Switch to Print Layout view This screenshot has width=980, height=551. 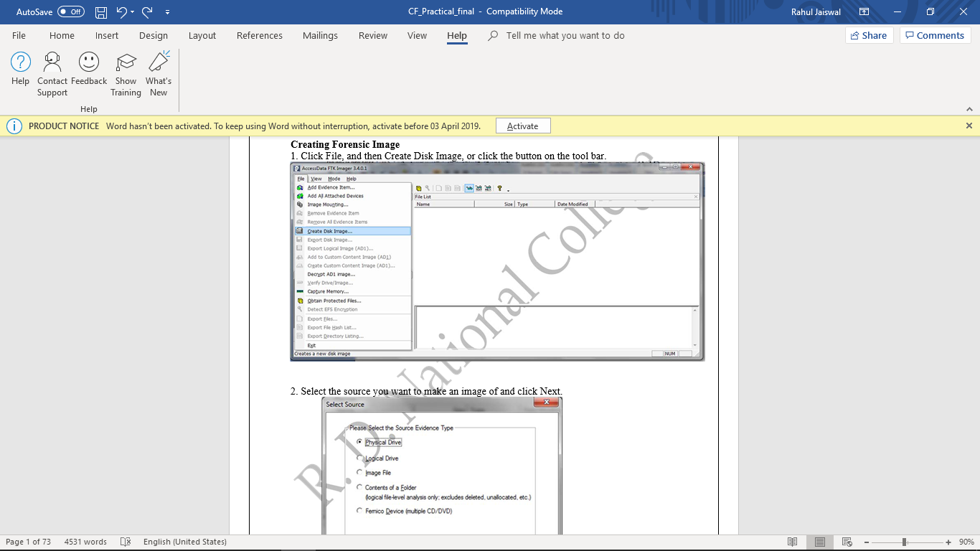(820, 542)
